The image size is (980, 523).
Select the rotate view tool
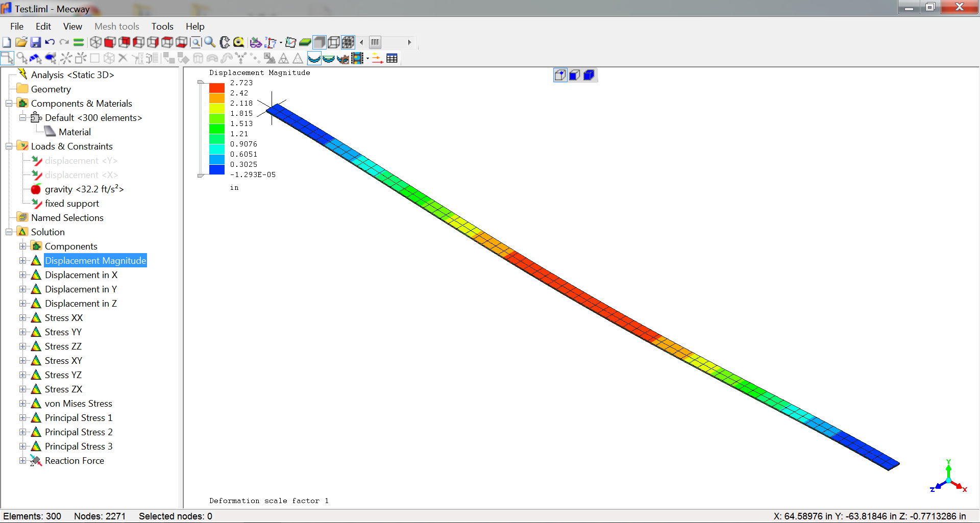(x=225, y=42)
